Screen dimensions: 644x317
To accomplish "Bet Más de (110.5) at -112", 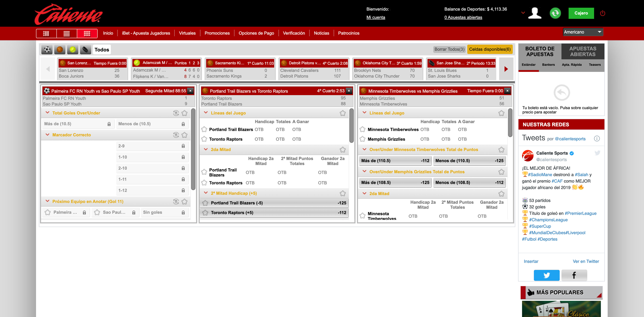I will click(395, 161).
